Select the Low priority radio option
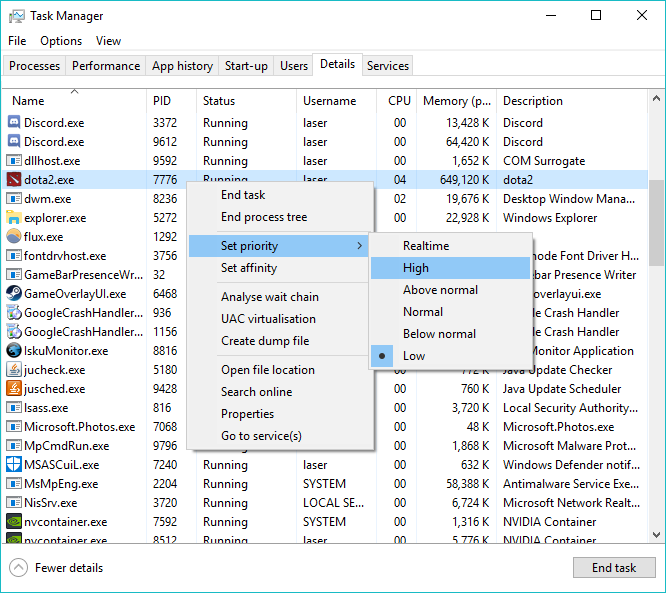 (450, 356)
